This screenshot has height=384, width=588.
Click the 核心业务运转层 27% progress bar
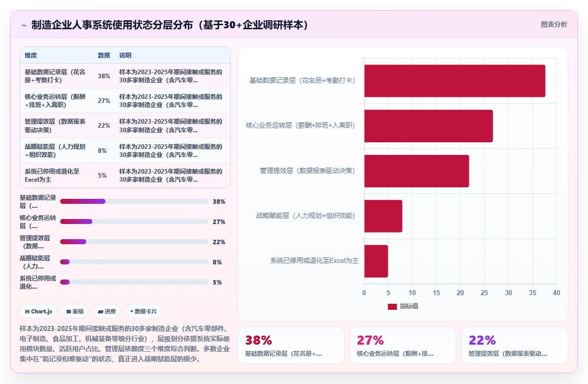click(x=134, y=222)
